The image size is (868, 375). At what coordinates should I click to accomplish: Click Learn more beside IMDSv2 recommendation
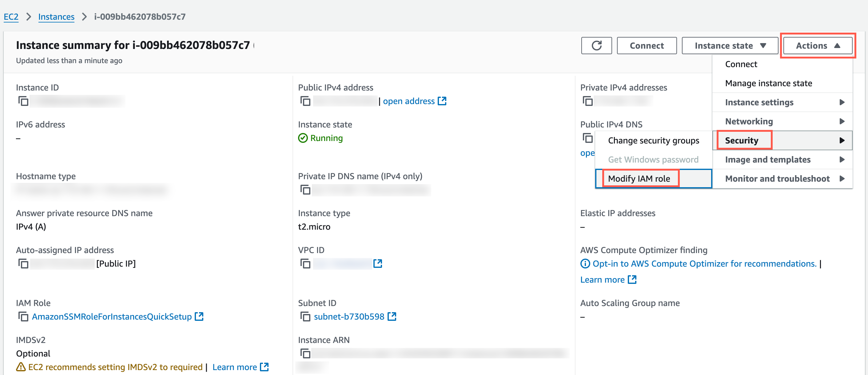click(x=234, y=367)
